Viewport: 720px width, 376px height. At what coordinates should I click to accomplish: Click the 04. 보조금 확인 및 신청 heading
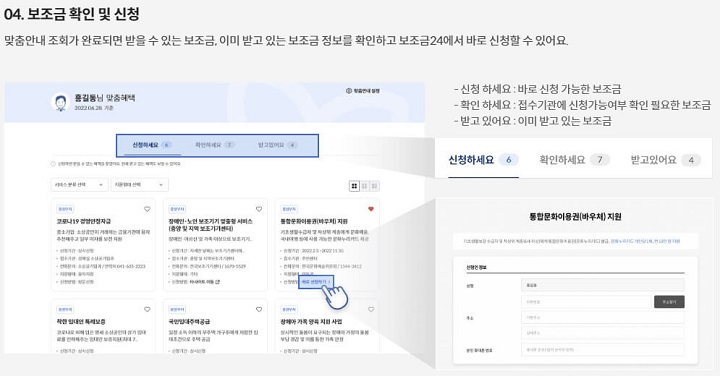tap(71, 14)
